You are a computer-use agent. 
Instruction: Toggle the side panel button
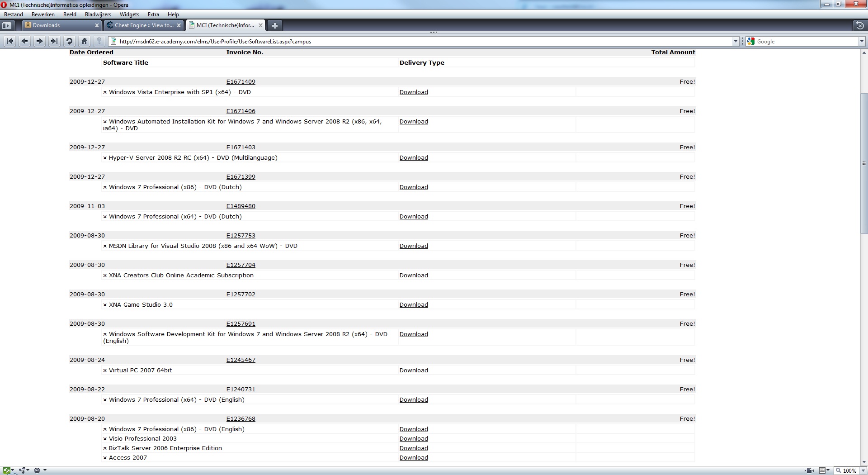[7, 25]
